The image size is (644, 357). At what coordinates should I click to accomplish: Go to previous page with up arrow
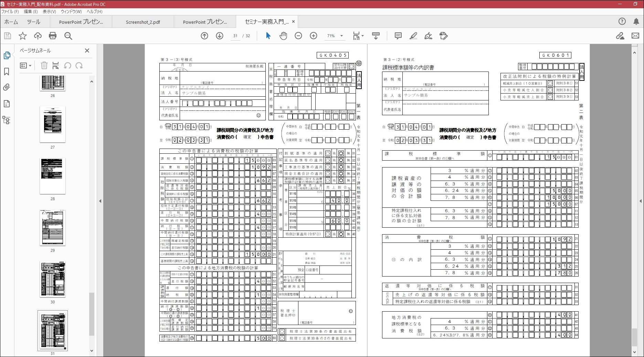[x=204, y=36]
